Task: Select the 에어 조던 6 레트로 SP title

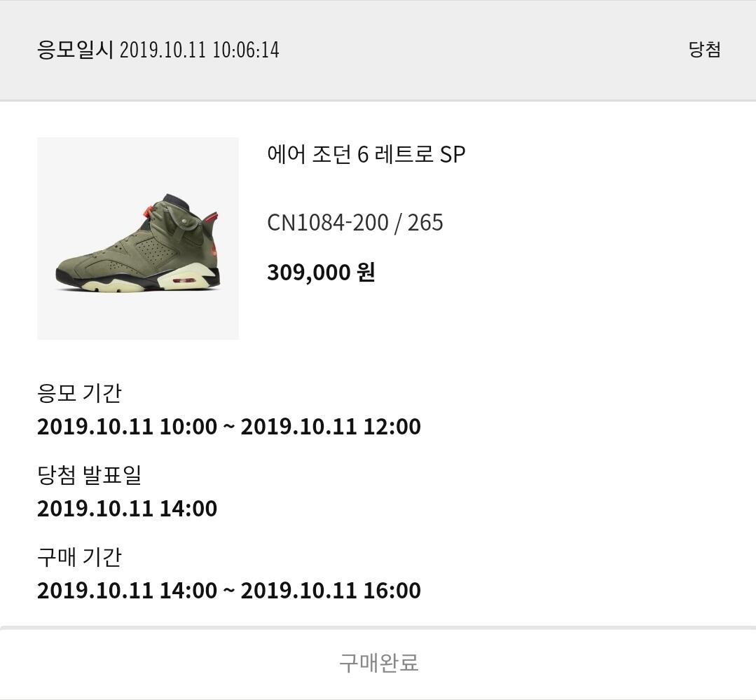Action: [x=366, y=154]
